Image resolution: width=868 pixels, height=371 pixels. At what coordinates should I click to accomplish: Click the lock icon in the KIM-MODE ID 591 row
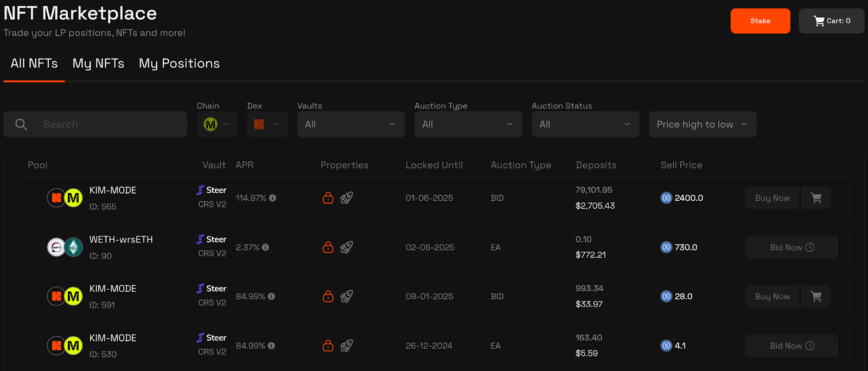(328, 296)
